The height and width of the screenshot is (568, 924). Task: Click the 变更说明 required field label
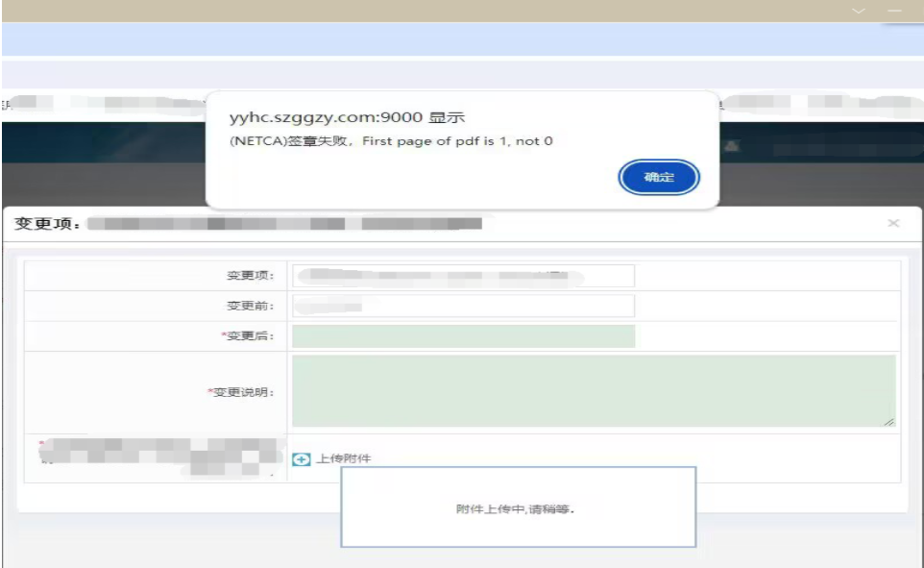coord(241,392)
